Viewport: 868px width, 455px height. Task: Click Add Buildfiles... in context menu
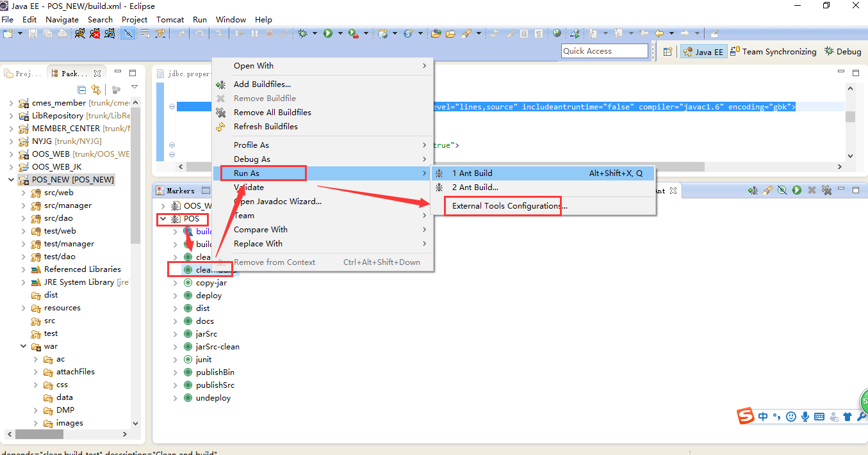click(x=322, y=84)
